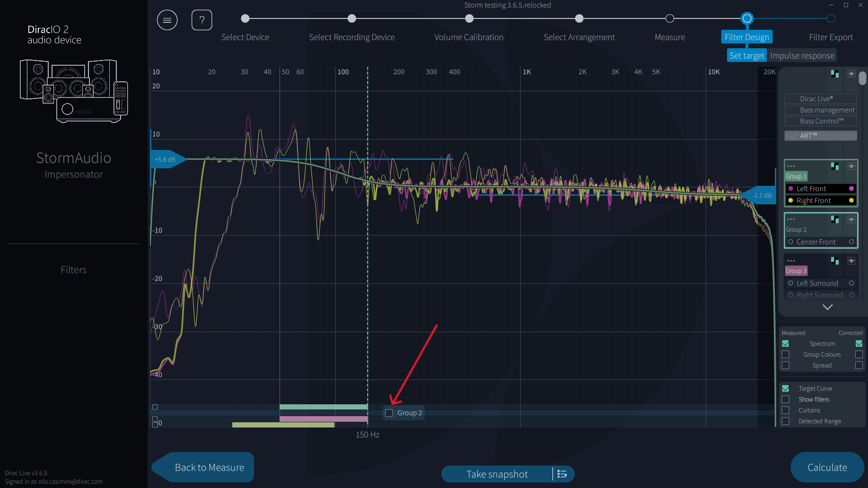Image resolution: width=868 pixels, height=488 pixels.
Task: Check the Group 2 checkbox in graph
Action: 389,413
